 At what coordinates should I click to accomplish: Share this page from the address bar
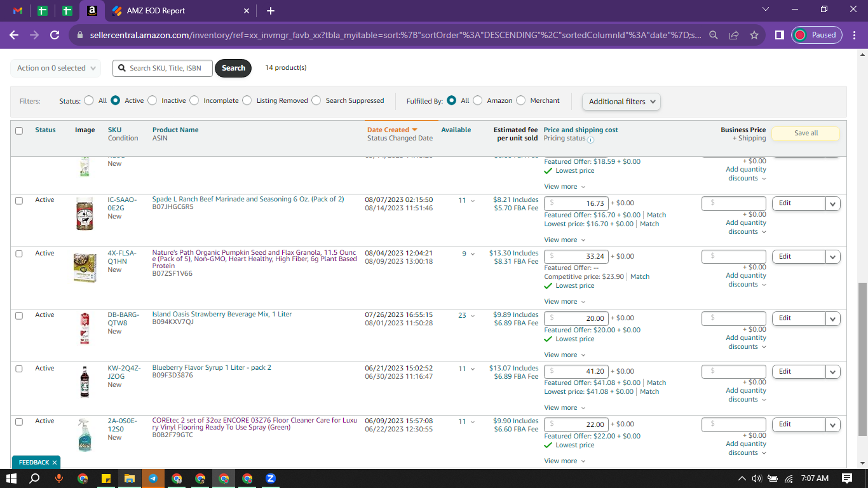tap(734, 36)
